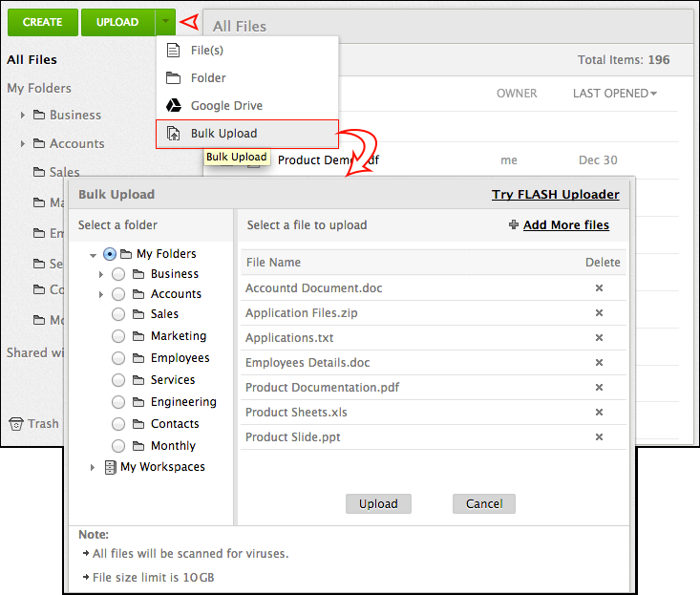The height and width of the screenshot is (595, 700).
Task: Click the My Workspaces cabinet icon
Action: point(110,467)
